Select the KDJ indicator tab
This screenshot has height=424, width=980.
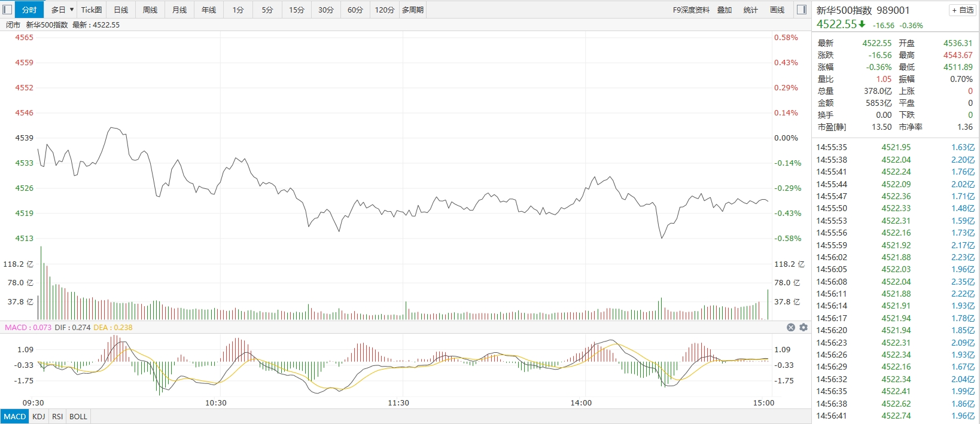coord(39,416)
